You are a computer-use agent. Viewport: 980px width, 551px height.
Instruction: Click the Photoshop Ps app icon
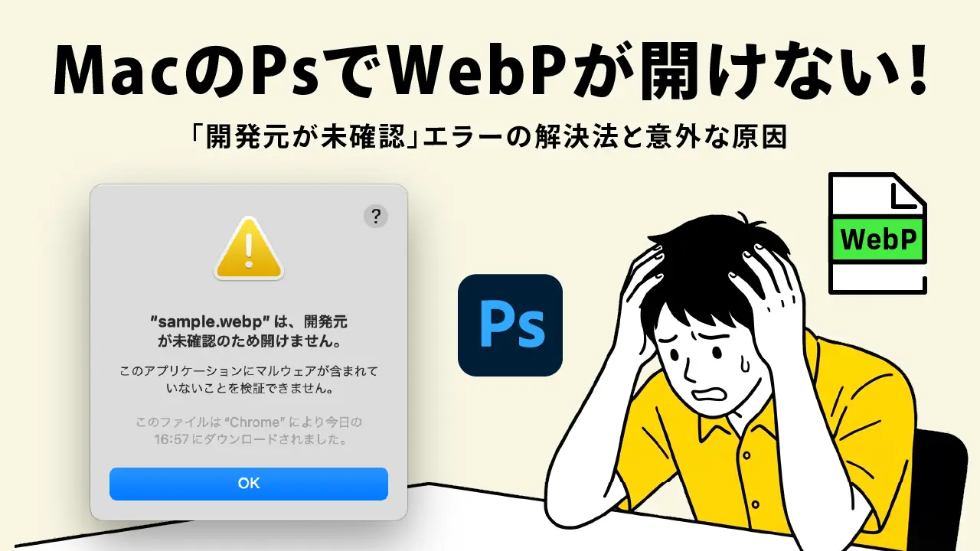coord(510,325)
